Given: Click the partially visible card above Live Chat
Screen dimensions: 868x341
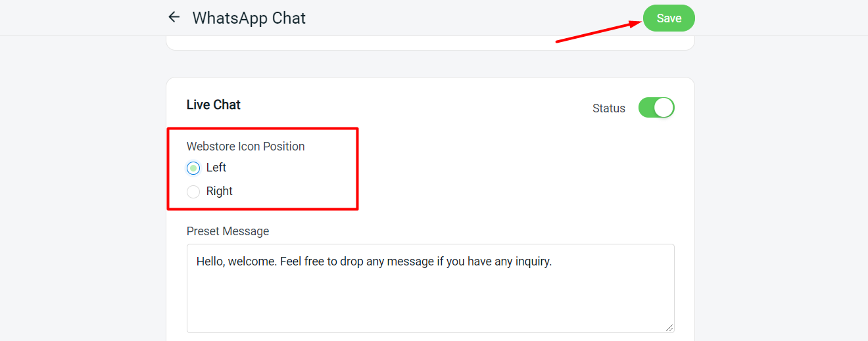Looking at the screenshot, I should coord(430,43).
